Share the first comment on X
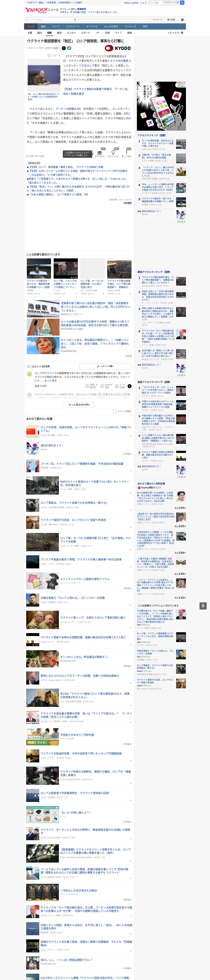The width and height of the screenshot is (210, 980). pos(130,386)
